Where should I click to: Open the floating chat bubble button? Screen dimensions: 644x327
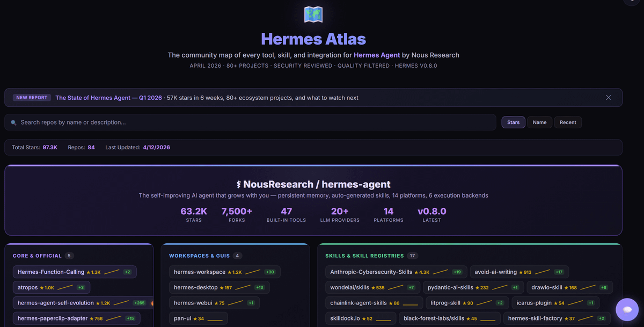point(627,309)
